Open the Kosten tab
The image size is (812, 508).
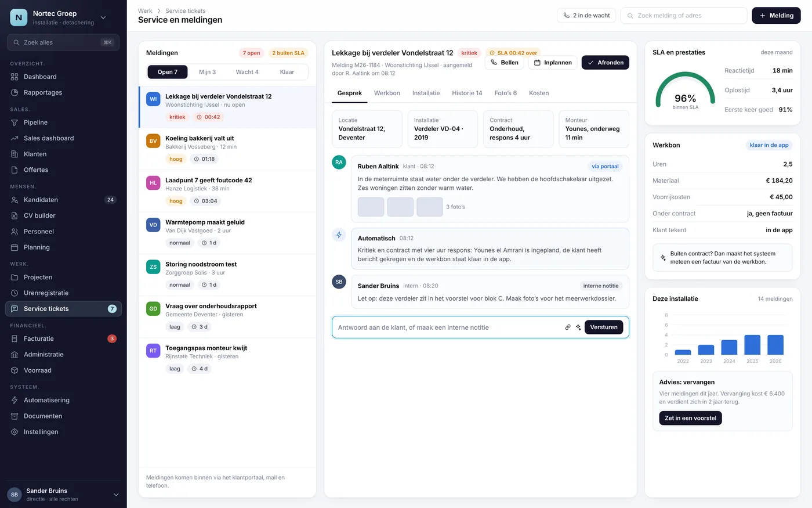[x=539, y=93]
